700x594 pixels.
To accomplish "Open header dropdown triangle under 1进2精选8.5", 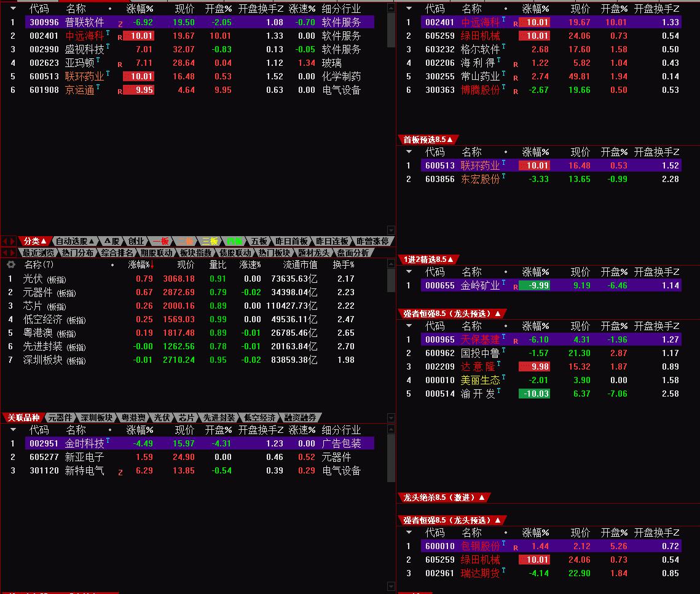I will click(409, 272).
